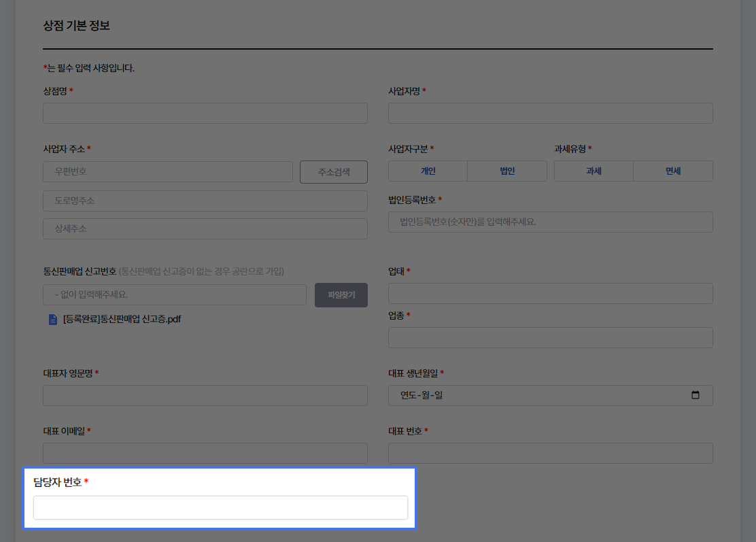Click the 우편번호 input box

(168, 172)
